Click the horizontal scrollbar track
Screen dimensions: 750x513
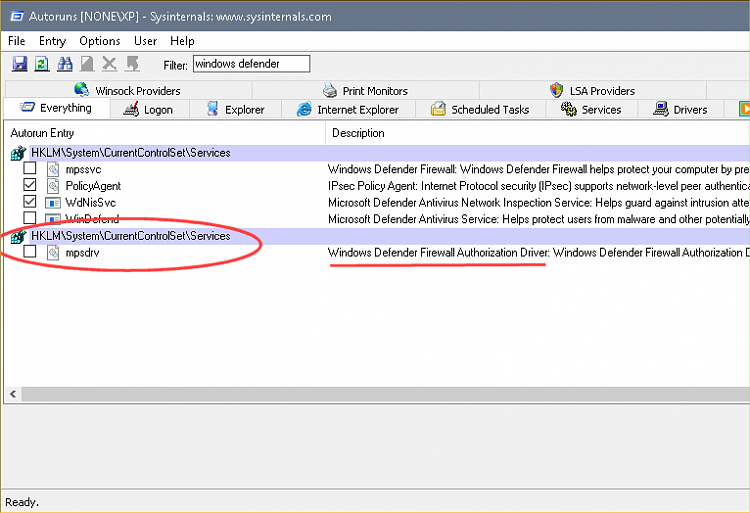pyautogui.click(x=386, y=394)
